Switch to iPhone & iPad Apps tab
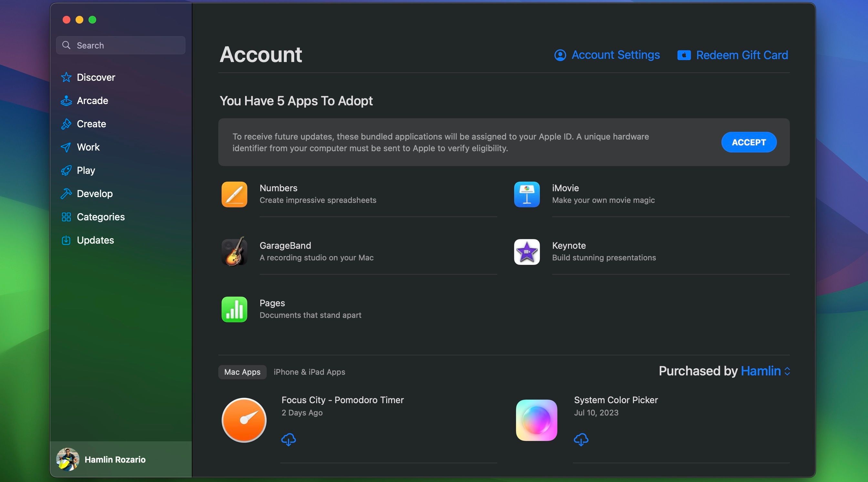The image size is (868, 482). [309, 372]
